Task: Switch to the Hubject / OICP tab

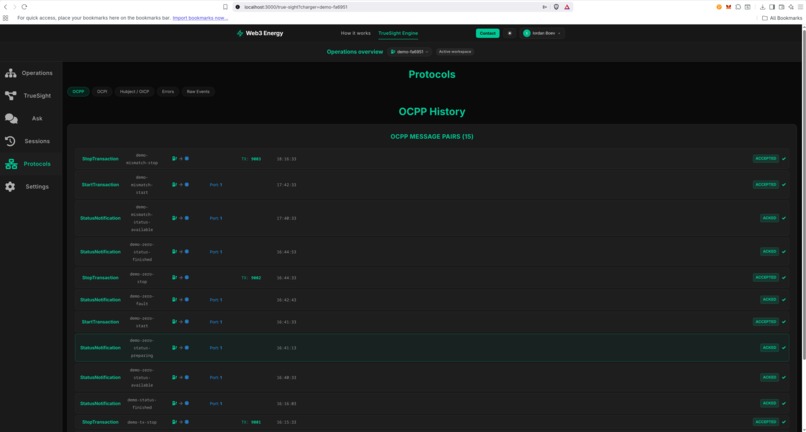Action: [134, 92]
